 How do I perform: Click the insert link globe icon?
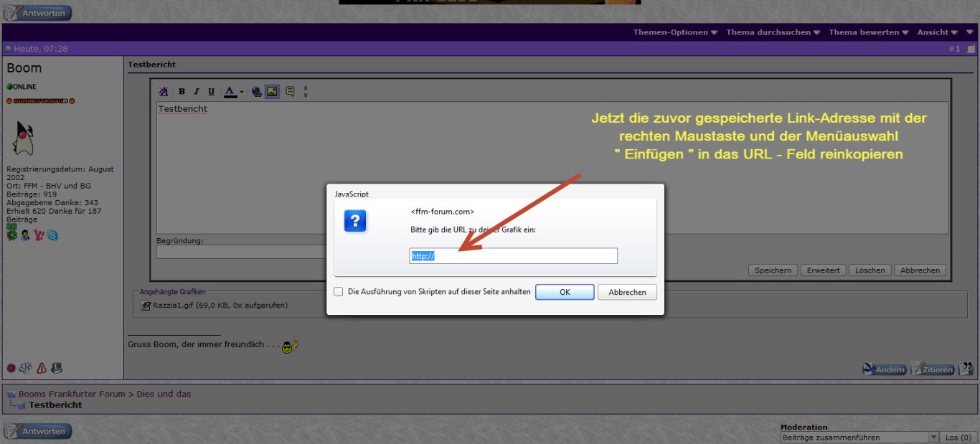[257, 92]
